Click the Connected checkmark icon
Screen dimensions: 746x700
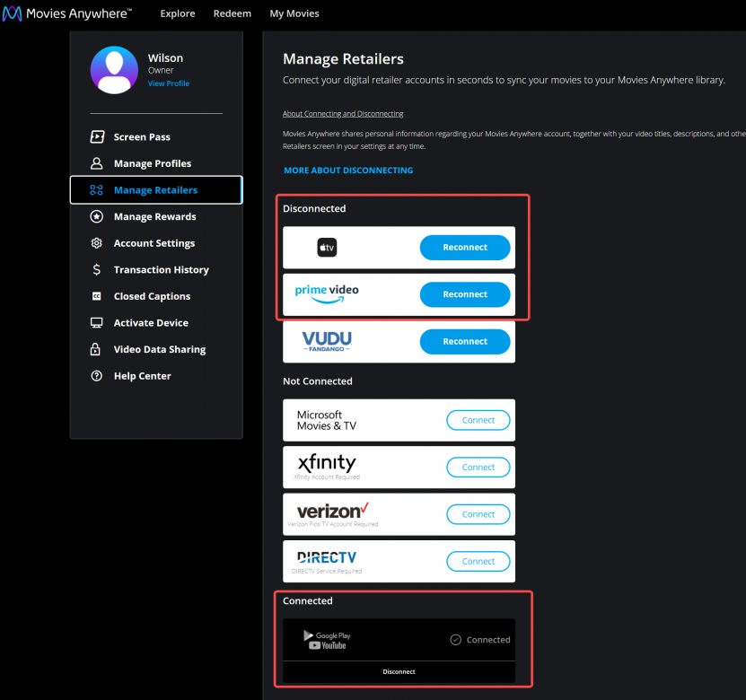[x=456, y=640]
